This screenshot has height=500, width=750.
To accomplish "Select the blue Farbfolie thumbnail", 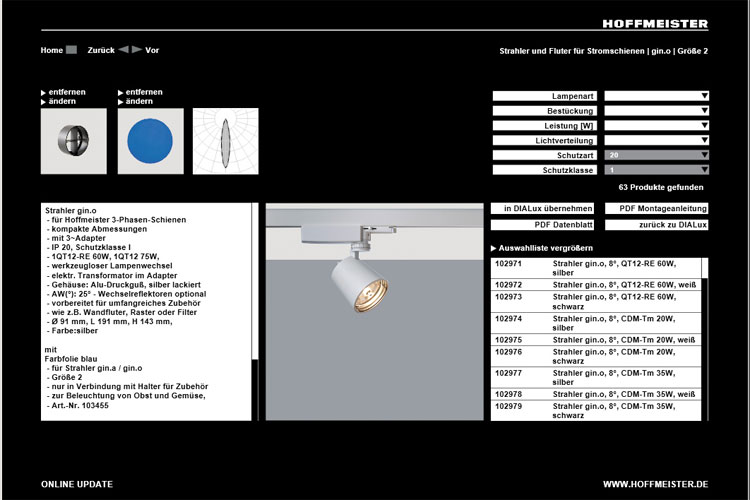I will click(151, 141).
